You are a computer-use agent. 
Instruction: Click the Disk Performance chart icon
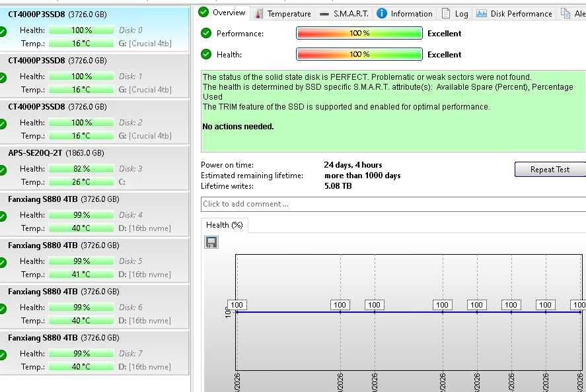pos(482,13)
